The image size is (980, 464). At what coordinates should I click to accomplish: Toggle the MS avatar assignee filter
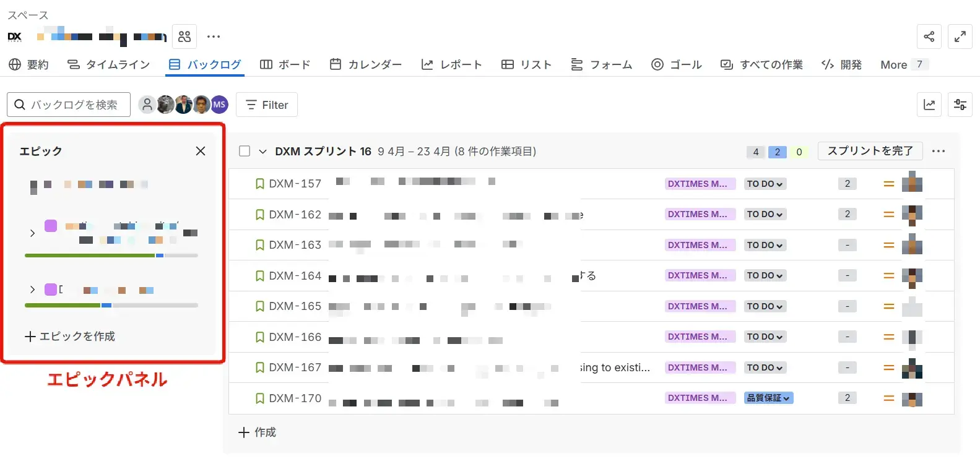click(219, 105)
